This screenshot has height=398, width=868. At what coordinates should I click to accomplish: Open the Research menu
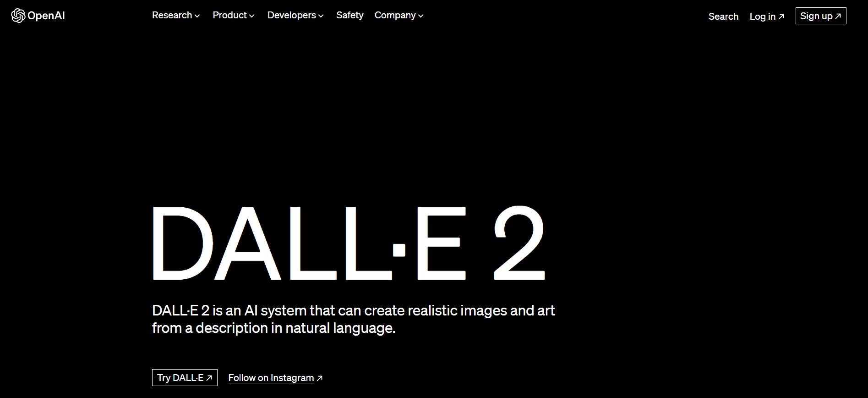[176, 15]
